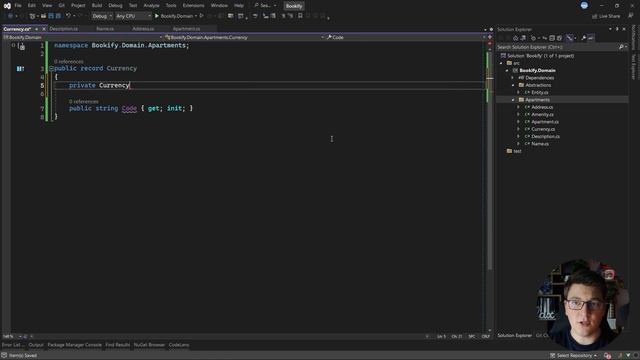Click the Undo toolbar icon

click(x=69, y=16)
